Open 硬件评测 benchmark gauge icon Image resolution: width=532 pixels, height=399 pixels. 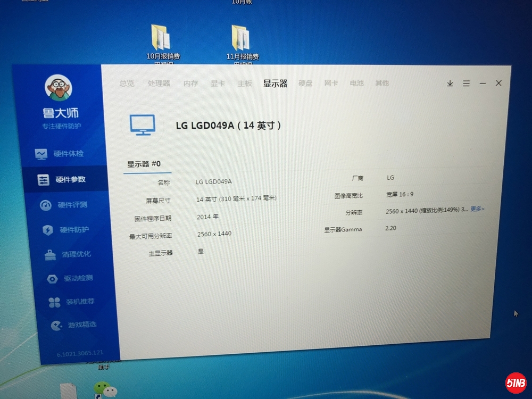(x=45, y=205)
